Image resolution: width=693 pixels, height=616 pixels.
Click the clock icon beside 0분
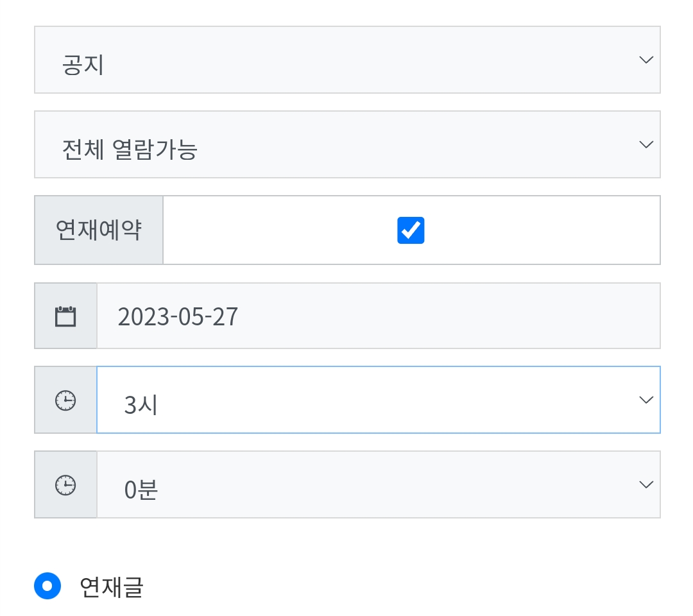point(65,485)
